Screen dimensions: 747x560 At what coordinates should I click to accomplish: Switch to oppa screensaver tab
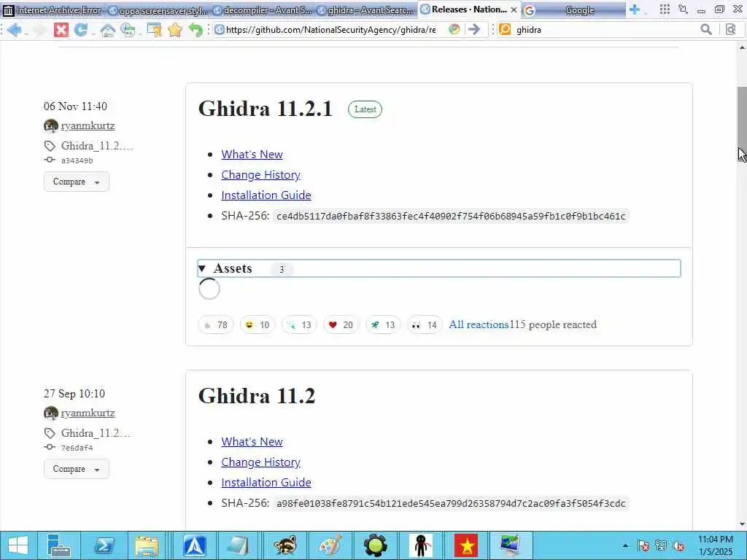click(158, 9)
